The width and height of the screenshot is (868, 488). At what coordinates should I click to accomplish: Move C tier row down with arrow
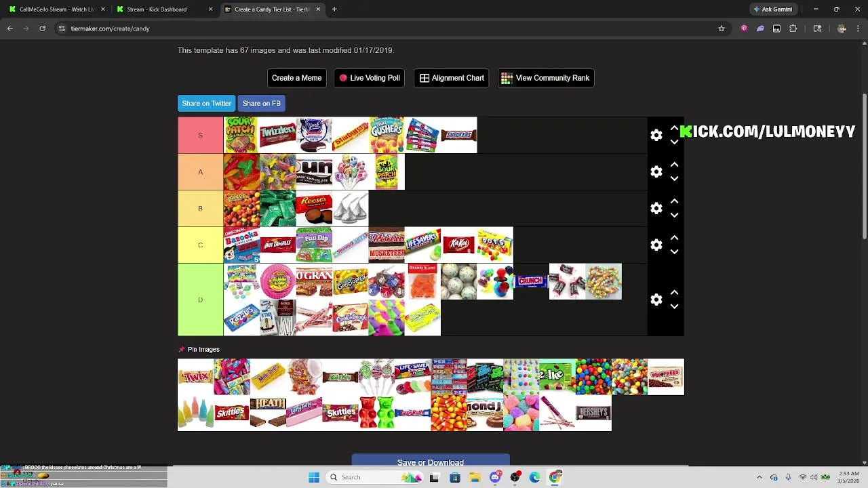point(674,252)
